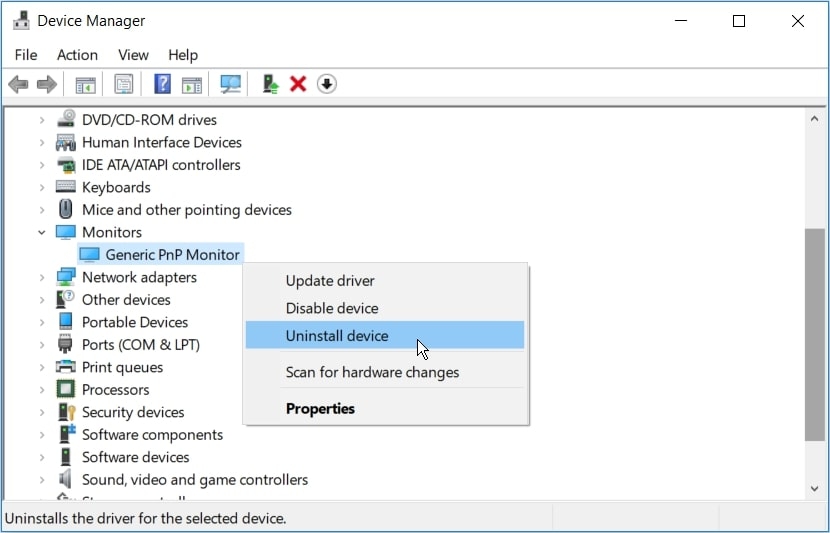Click the Show/Hide Action Pane toolbar icon
This screenshot has width=830, height=533.
click(x=192, y=84)
